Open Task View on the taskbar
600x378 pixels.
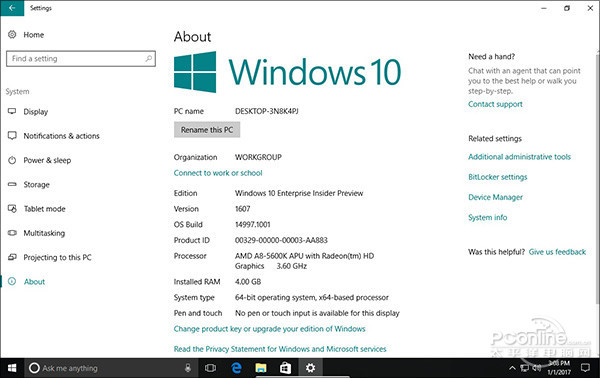[x=210, y=368]
